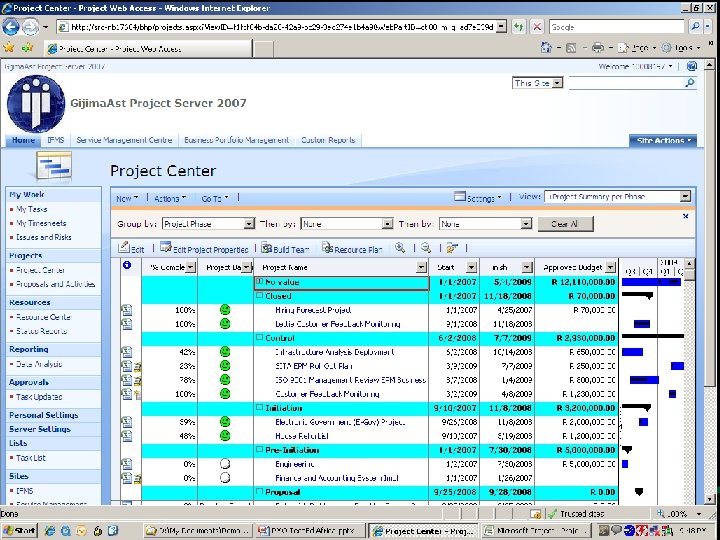The image size is (720, 540).
Task: Open the Go To menu
Action: pos(215,198)
